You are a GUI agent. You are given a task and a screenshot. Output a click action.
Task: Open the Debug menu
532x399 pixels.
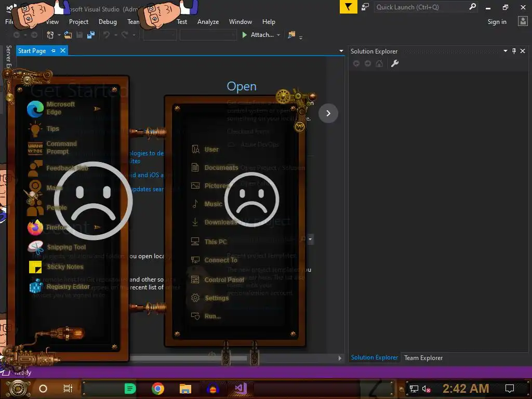pos(108,22)
